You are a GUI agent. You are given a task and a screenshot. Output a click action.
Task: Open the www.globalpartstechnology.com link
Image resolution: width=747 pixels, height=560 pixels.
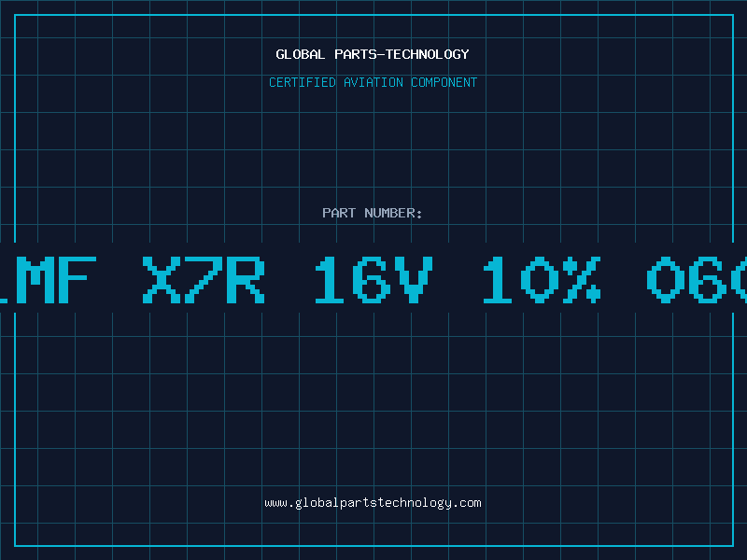(373, 503)
